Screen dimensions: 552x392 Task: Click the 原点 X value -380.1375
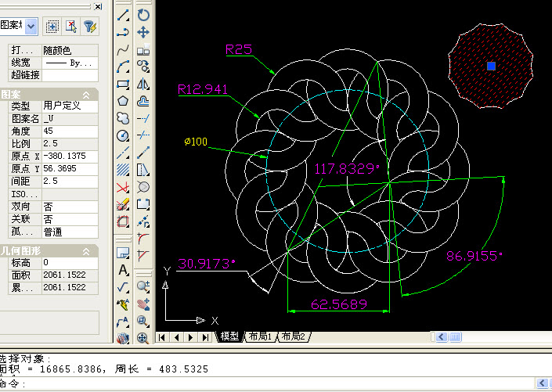click(70, 156)
